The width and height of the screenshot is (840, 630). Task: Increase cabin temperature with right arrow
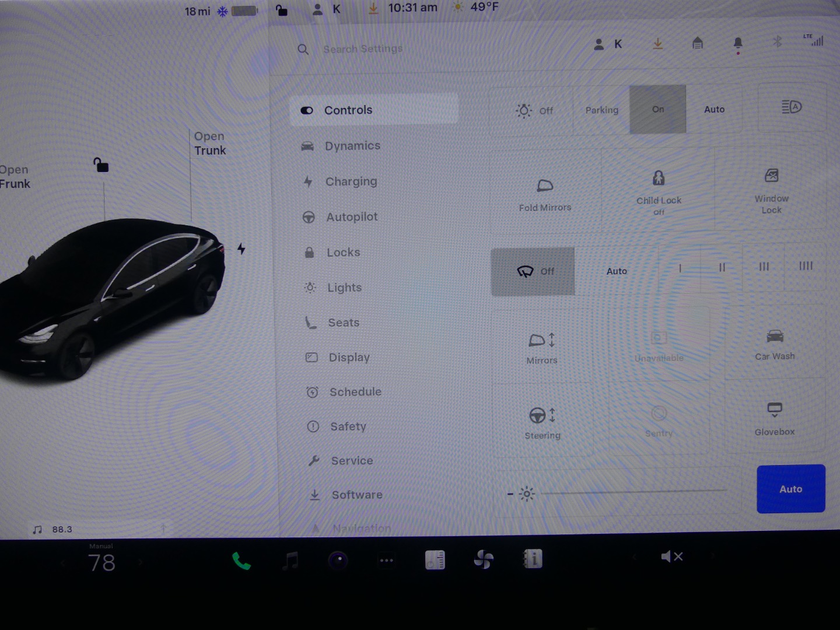(140, 563)
